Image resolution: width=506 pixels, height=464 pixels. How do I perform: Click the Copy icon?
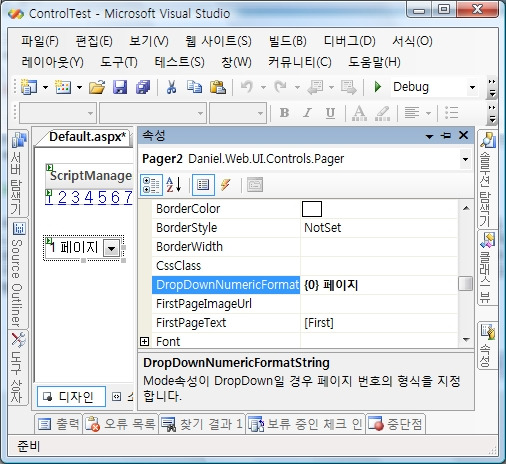(194, 87)
